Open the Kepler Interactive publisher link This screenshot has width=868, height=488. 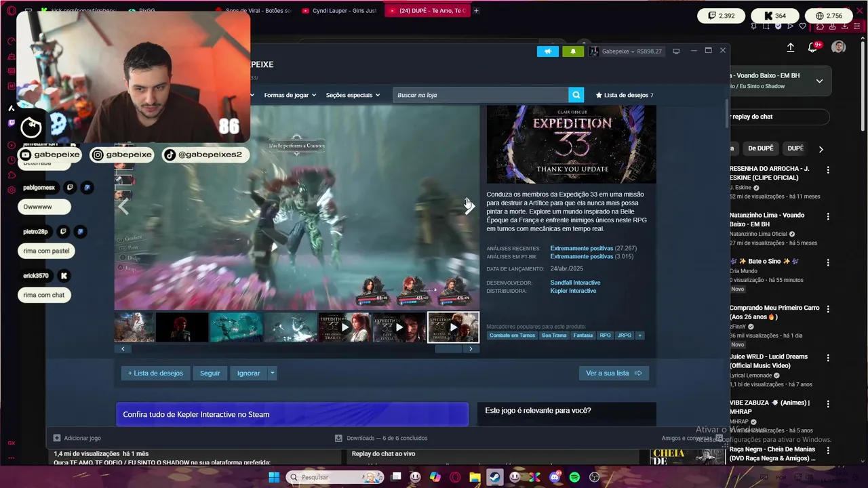(x=573, y=291)
